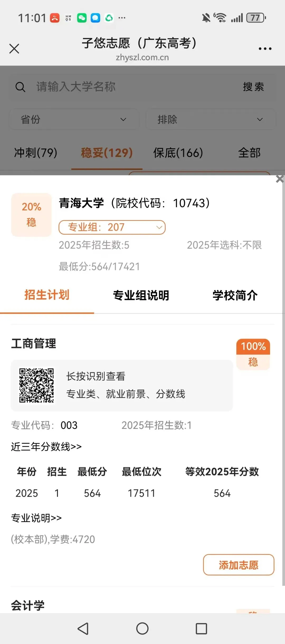Switch to 保底(166) tab
The width and height of the screenshot is (285, 644).
pos(178,153)
